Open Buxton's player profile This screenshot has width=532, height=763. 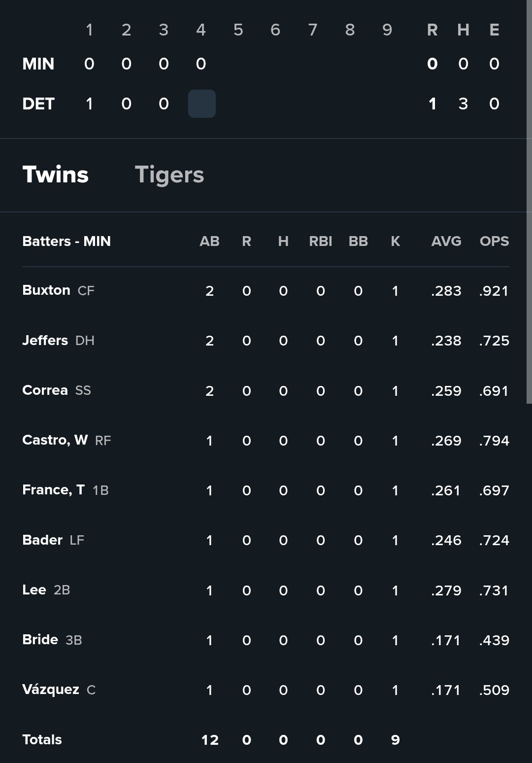(x=46, y=290)
